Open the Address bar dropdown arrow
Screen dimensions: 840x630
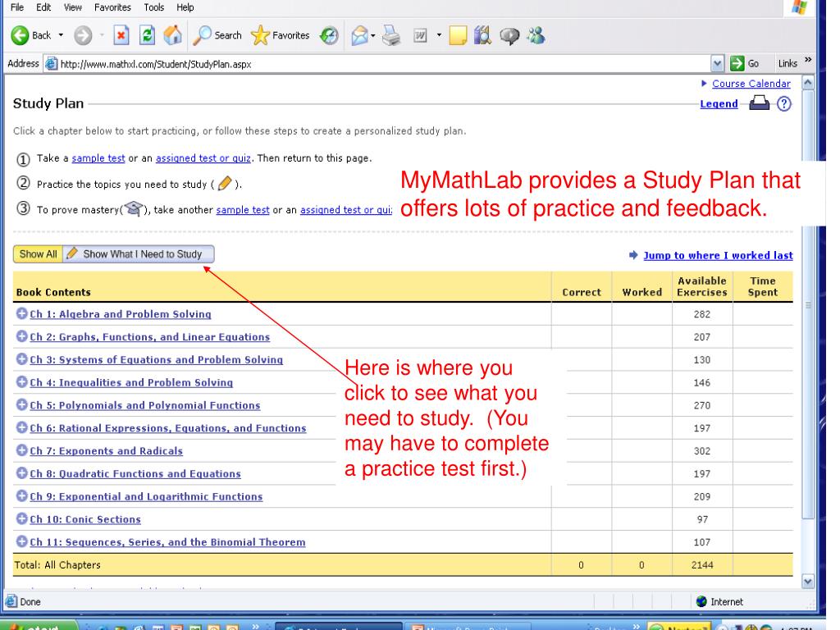tap(718, 64)
